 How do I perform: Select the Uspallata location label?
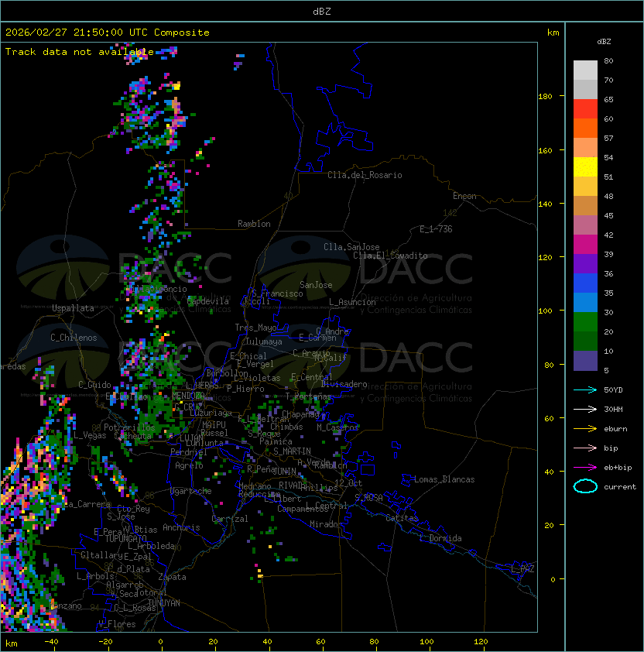[73, 308]
